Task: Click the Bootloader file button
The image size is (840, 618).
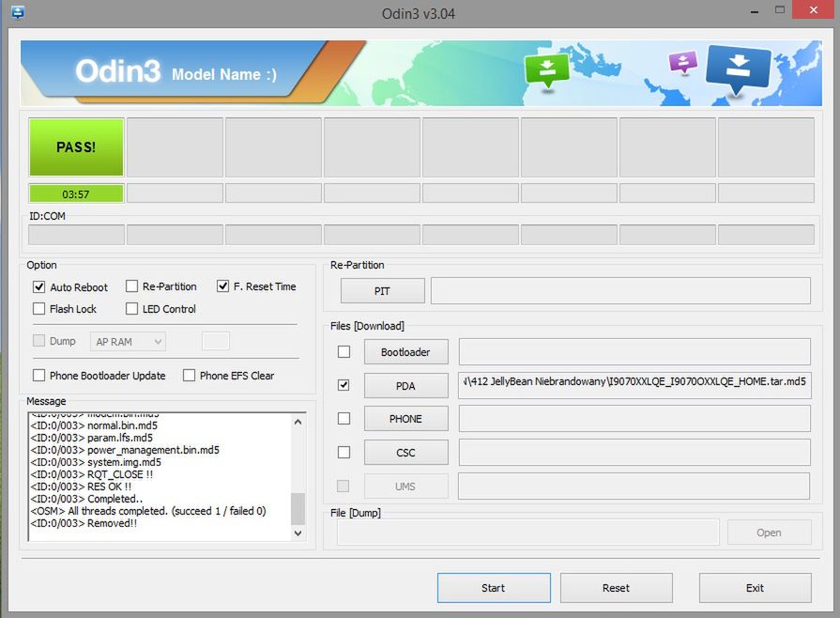Action: 406,351
